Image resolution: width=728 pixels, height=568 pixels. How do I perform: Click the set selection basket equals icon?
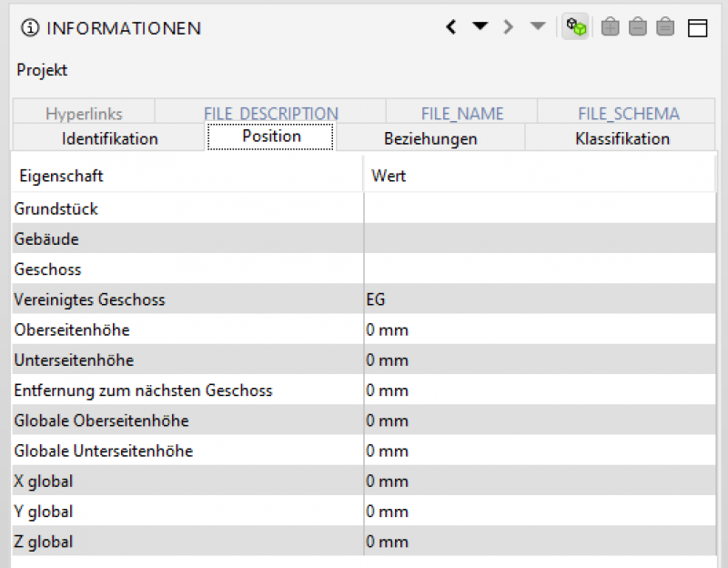tap(665, 27)
